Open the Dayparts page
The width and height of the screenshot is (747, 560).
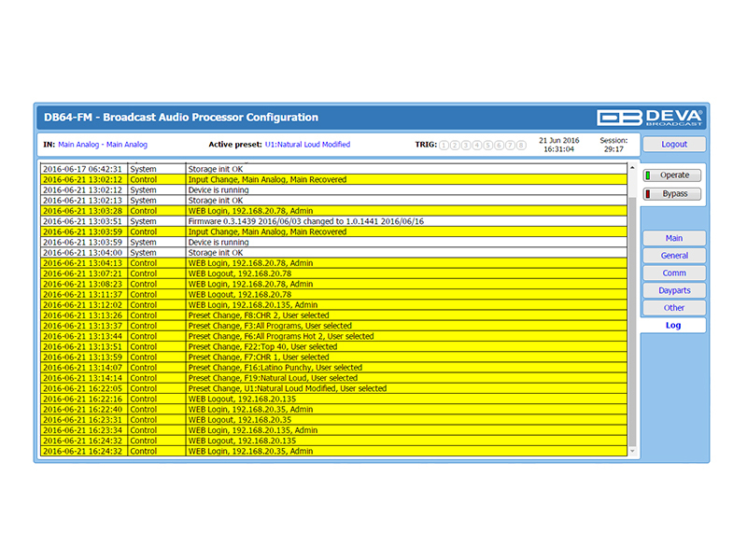[674, 290]
